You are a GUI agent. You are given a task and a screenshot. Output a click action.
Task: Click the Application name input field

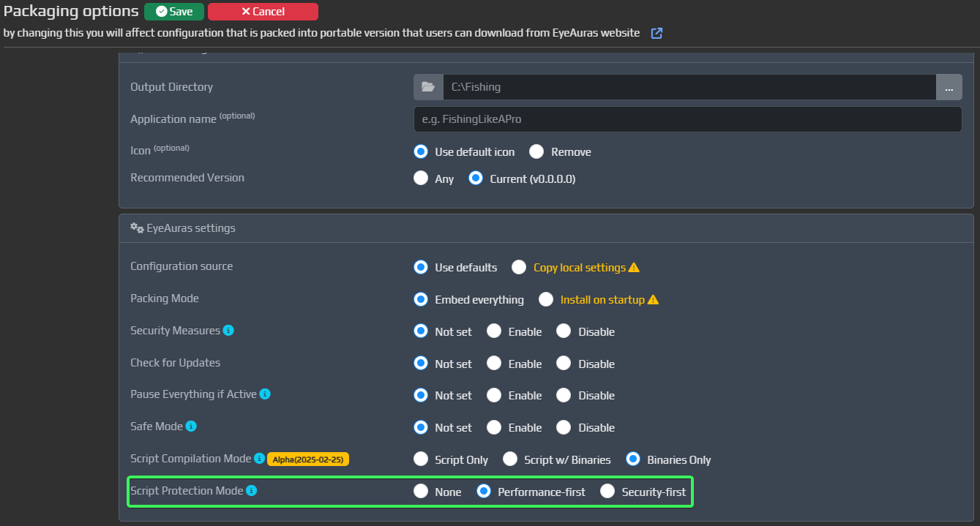click(688, 119)
